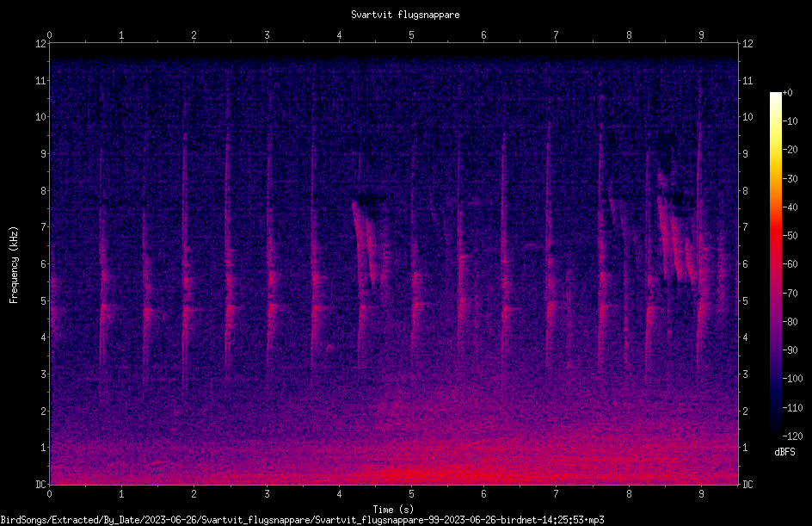Select the "-120" colorbar label
812x526 pixels.
point(793,436)
